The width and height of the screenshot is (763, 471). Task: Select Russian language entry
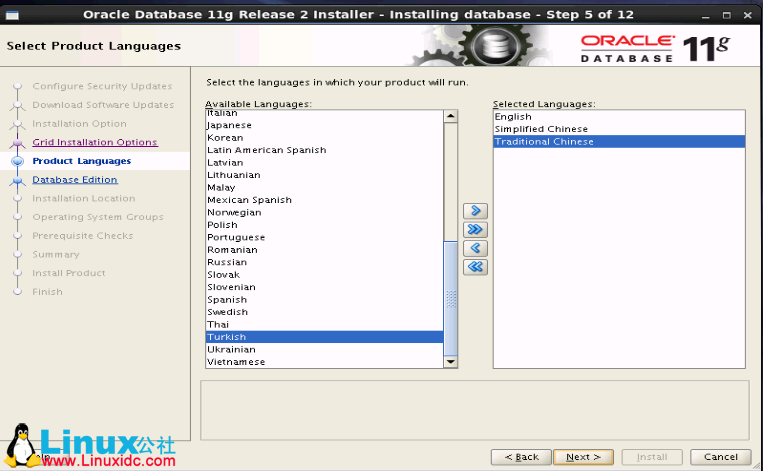point(325,262)
